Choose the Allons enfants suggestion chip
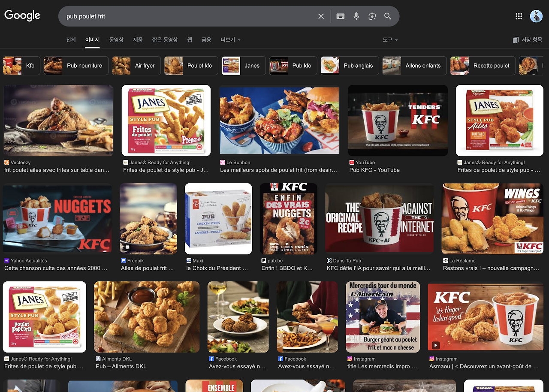 pos(414,66)
